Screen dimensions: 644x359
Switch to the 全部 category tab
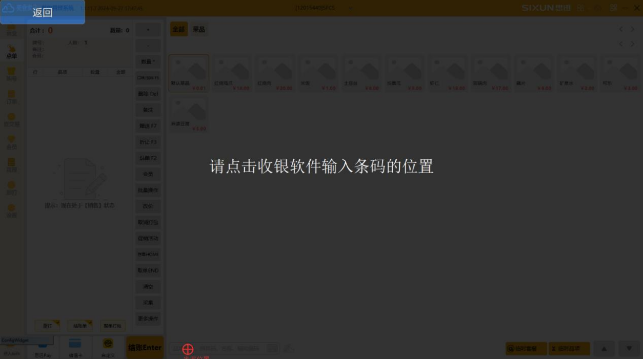[x=178, y=30]
